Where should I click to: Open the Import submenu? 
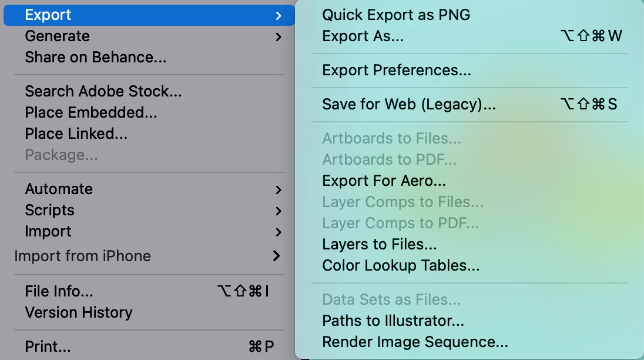pos(149,231)
